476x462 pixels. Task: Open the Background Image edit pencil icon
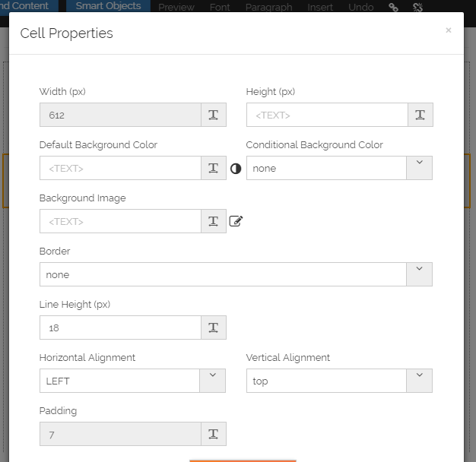[x=236, y=221]
